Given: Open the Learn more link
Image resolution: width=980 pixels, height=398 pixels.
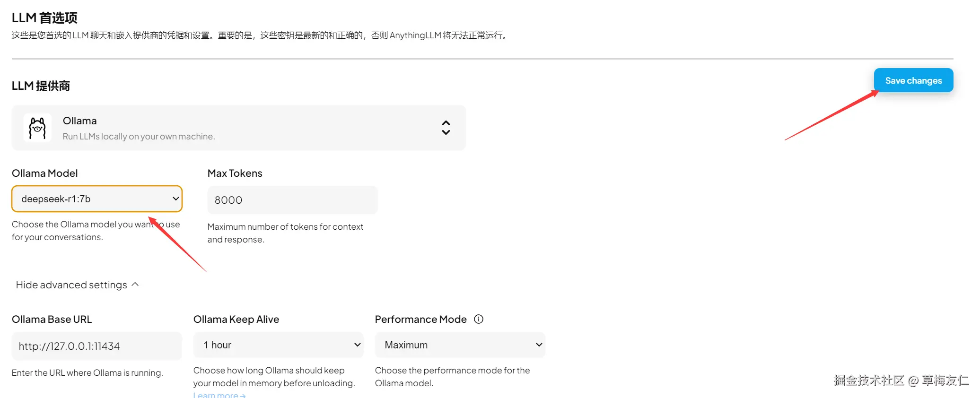Looking at the screenshot, I should (219, 395).
